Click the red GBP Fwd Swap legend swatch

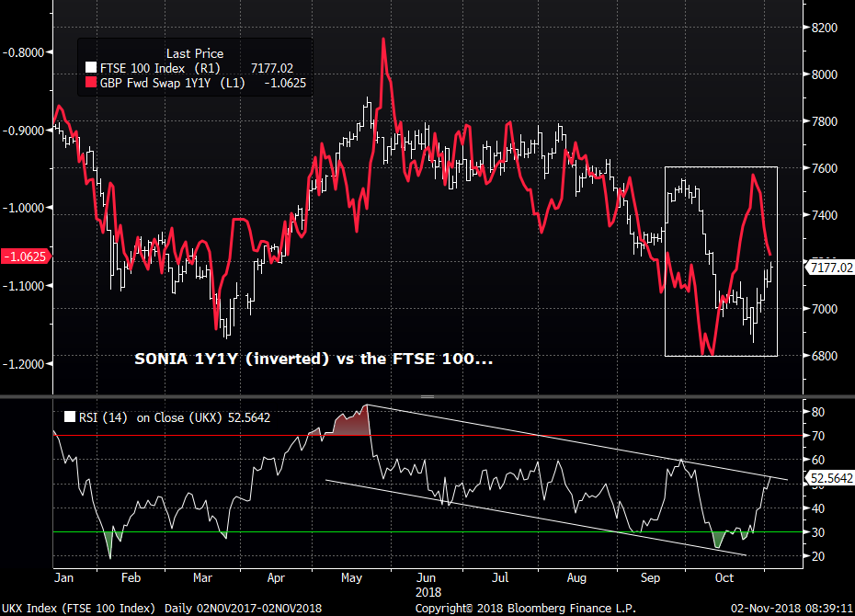click(x=90, y=83)
